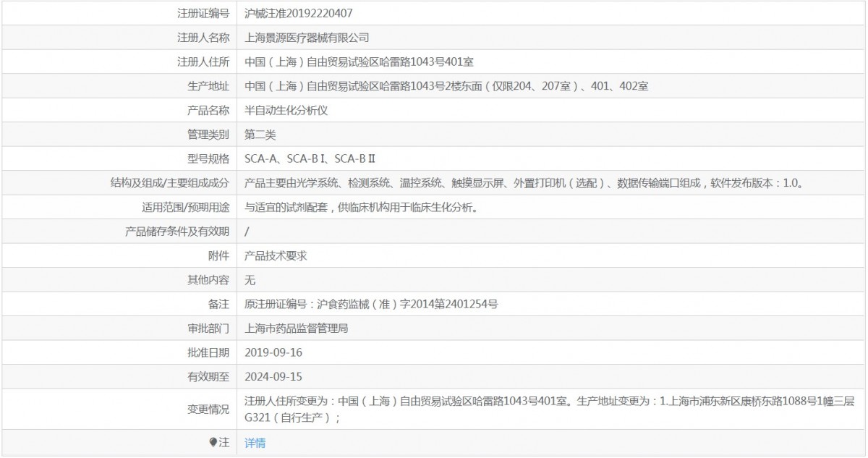Open the 详情 link in the 注 row

pos(255,443)
